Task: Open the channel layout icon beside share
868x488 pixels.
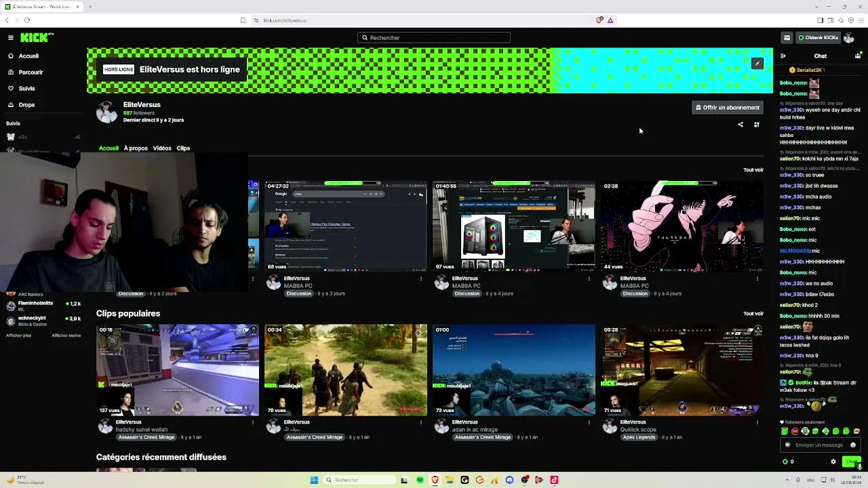Action: [x=757, y=125]
